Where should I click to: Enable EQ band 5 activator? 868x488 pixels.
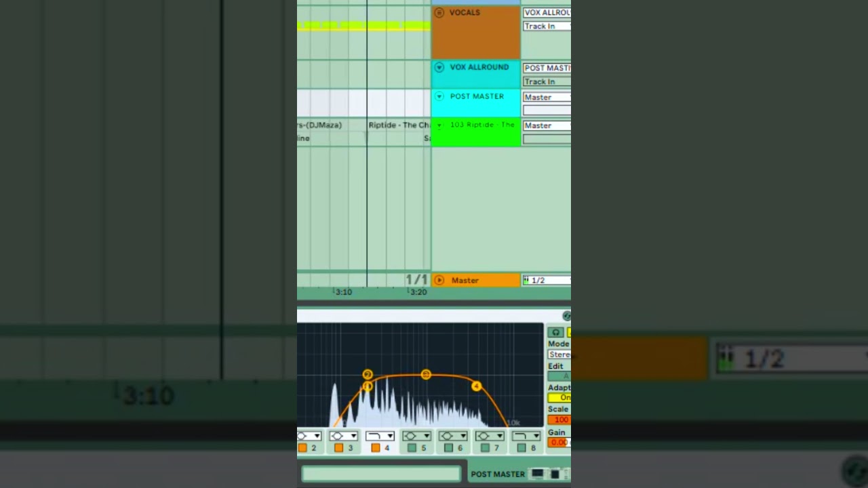click(412, 448)
